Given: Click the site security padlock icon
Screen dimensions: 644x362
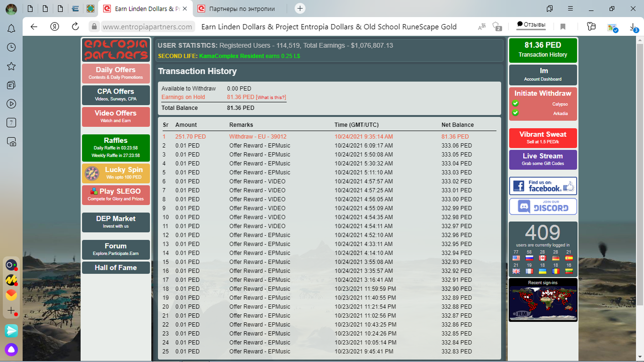Looking at the screenshot, I should pyautogui.click(x=94, y=27).
